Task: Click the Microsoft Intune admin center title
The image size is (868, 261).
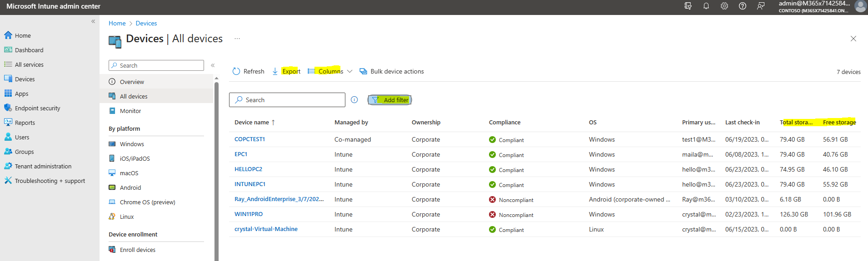Action: (54, 6)
